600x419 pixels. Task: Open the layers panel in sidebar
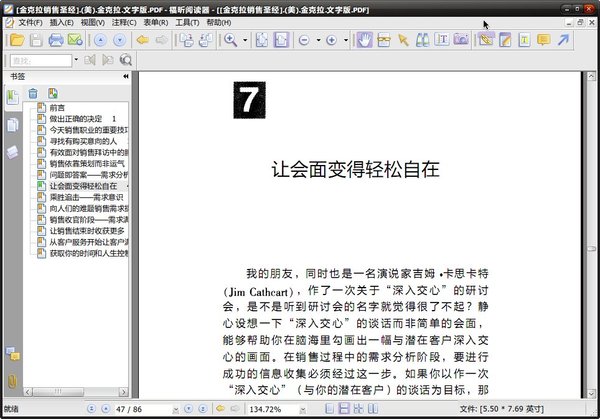click(13, 152)
